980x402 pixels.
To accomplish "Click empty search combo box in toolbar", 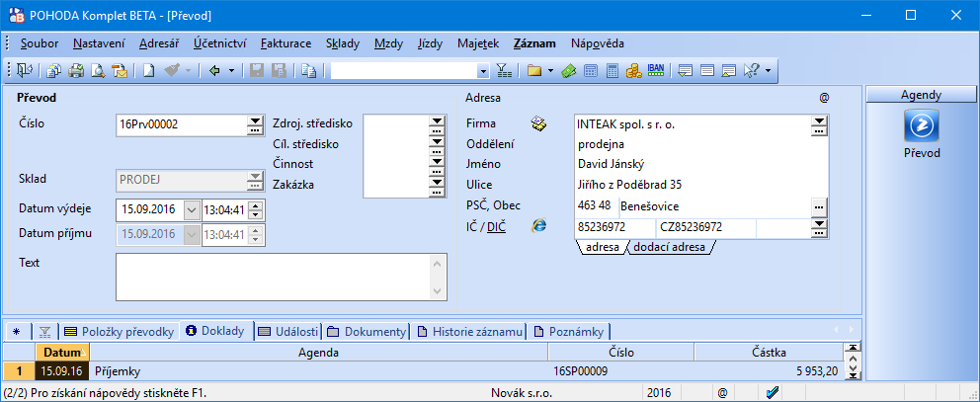I will pyautogui.click(x=404, y=71).
